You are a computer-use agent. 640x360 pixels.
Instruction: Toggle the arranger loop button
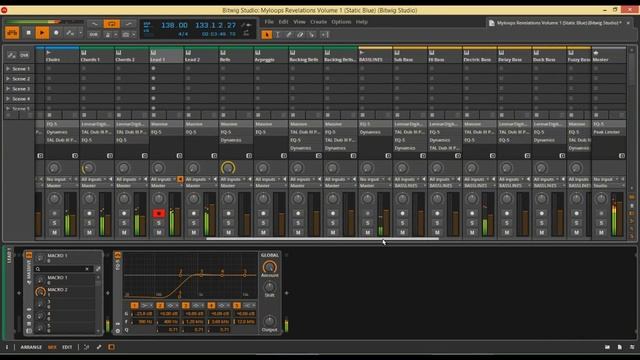pyautogui.click(x=111, y=24)
